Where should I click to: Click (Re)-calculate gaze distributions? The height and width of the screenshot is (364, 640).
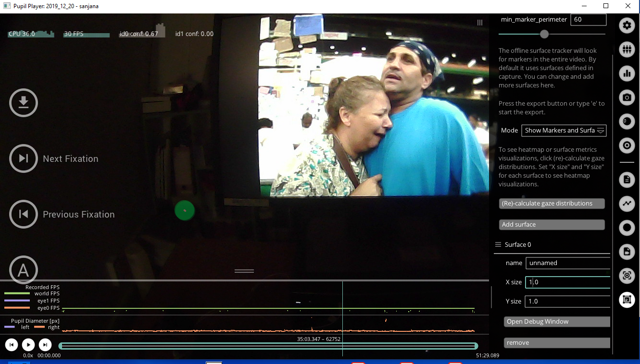point(552,203)
